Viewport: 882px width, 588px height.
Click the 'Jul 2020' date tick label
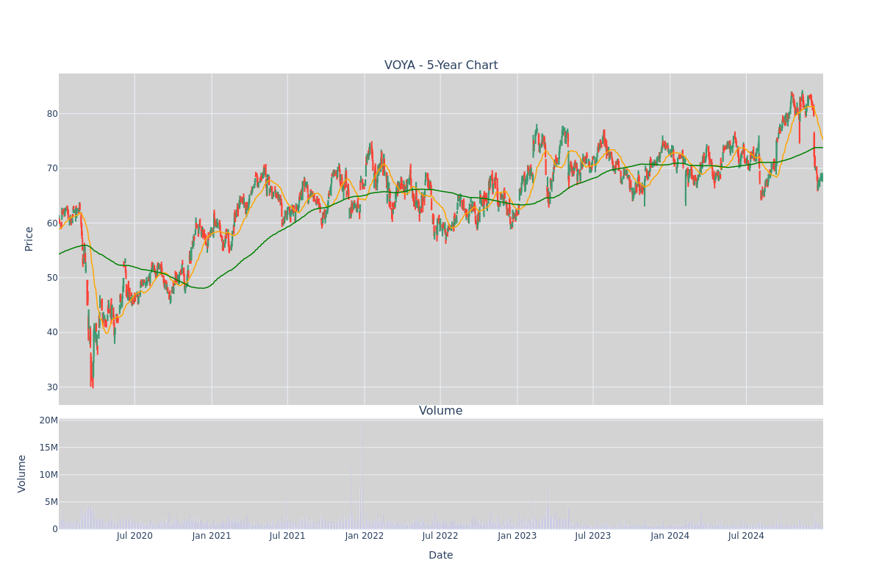click(135, 536)
